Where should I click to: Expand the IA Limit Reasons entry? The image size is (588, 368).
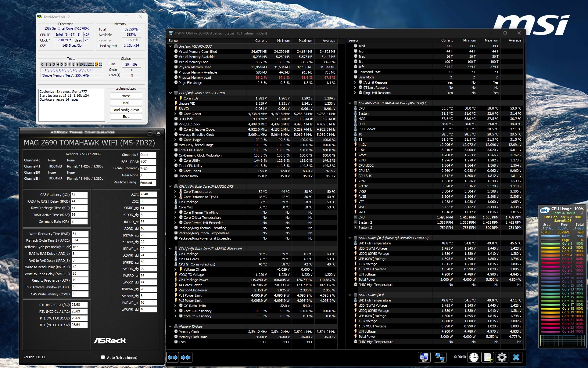click(x=355, y=82)
